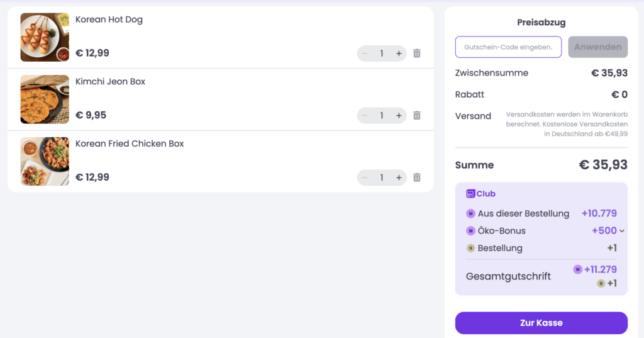Remove Kimchi Jeon Box with trash icon
The width and height of the screenshot is (644, 338).
416,116
